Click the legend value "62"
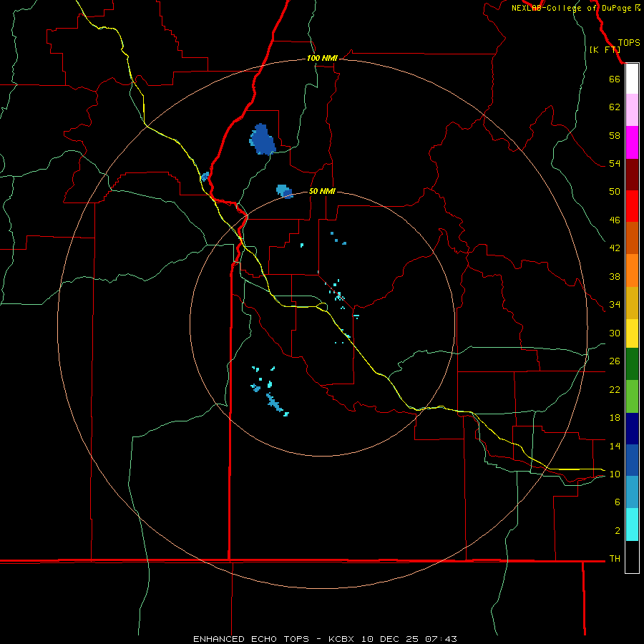 615,107
